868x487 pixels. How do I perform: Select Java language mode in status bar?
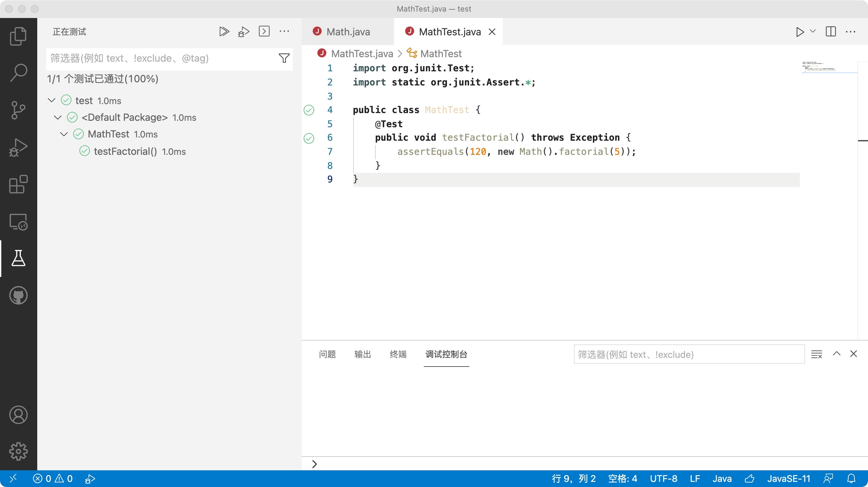[722, 479]
